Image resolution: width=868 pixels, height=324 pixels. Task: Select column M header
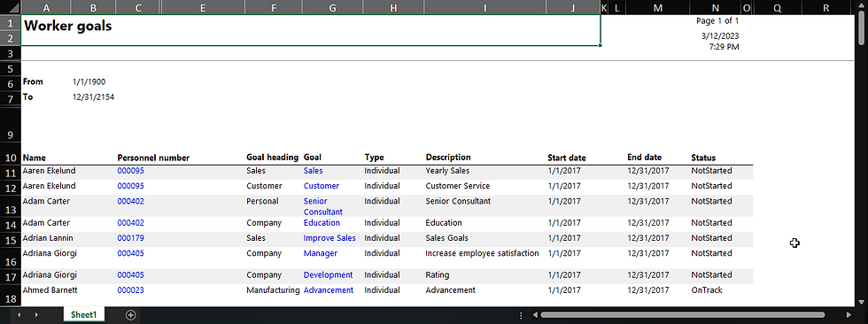(x=657, y=8)
